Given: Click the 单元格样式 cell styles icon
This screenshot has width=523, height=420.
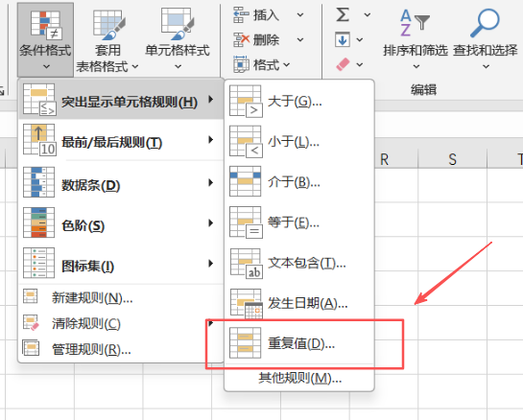Looking at the screenshot, I should point(178,23).
